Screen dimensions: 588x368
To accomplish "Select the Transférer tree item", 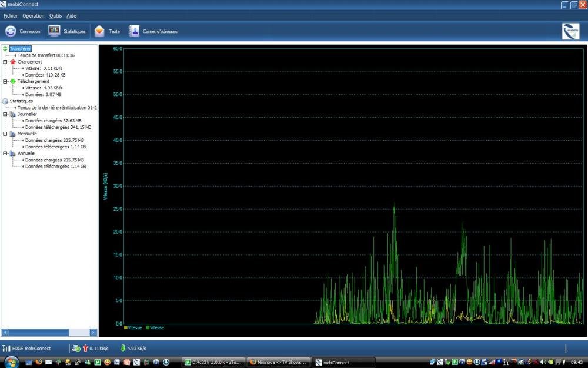I will 20,49.
